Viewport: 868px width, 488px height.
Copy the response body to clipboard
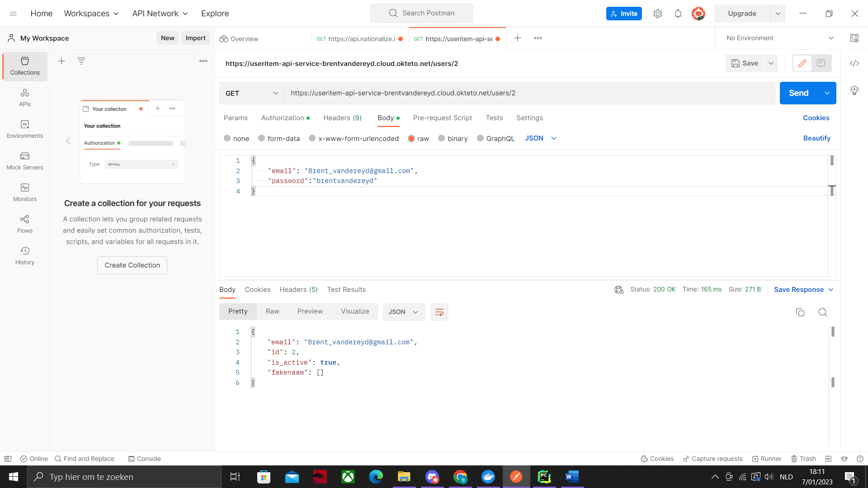point(800,312)
